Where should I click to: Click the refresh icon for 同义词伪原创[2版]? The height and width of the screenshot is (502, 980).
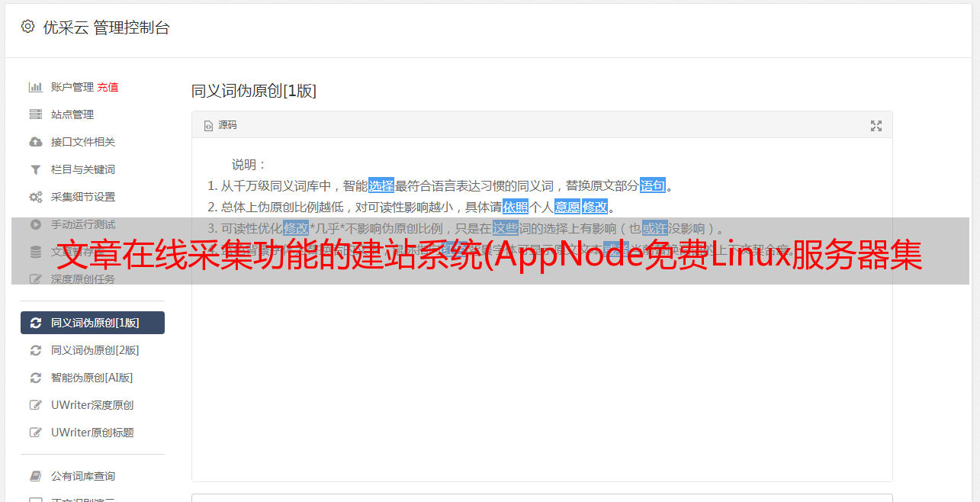(35, 350)
